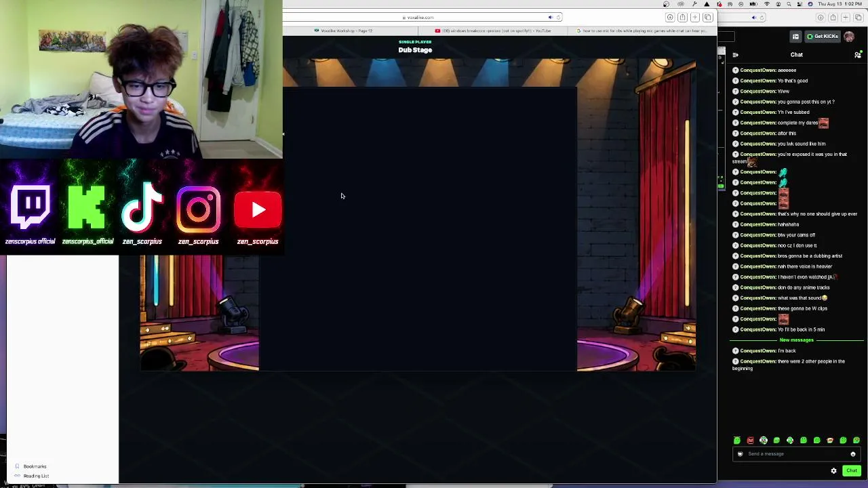Pick the eighth quick emote with the red hat
This screenshot has width=868, height=488.
[830, 441]
